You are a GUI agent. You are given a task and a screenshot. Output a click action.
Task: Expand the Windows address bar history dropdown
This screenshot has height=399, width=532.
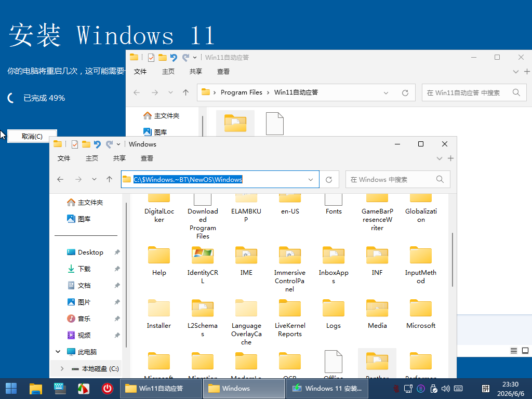pyautogui.click(x=311, y=179)
